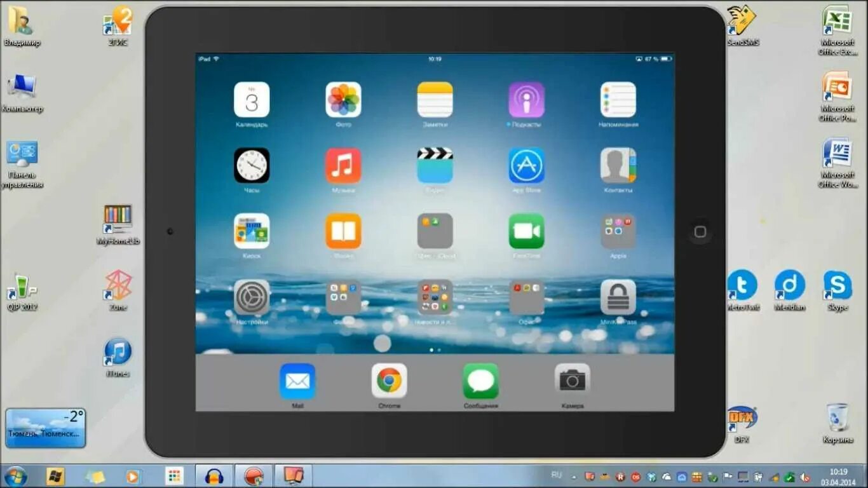Open Mail in the iPad dock

[x=297, y=381]
